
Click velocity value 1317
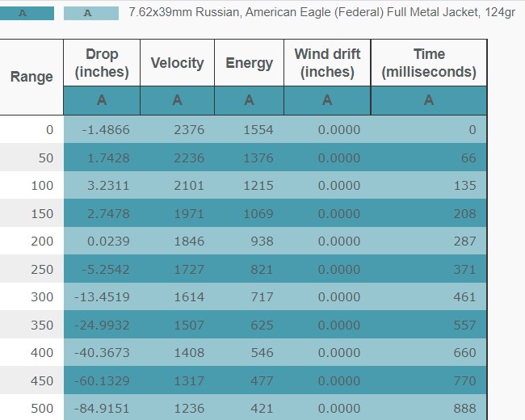point(189,380)
